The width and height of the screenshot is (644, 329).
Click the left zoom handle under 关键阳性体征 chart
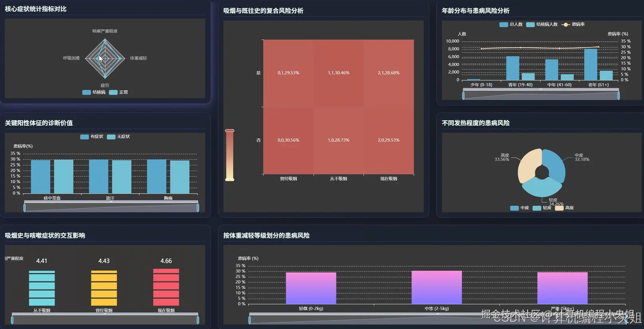click(x=24, y=208)
